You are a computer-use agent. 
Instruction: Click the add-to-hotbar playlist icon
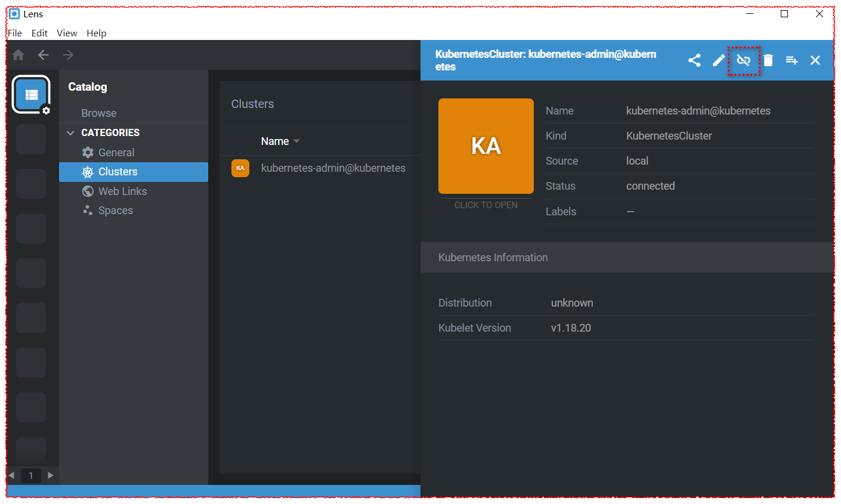791,60
